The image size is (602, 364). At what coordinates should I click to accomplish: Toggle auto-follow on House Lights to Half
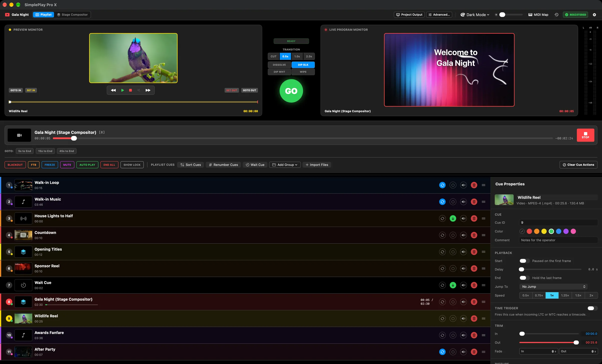[x=453, y=219]
